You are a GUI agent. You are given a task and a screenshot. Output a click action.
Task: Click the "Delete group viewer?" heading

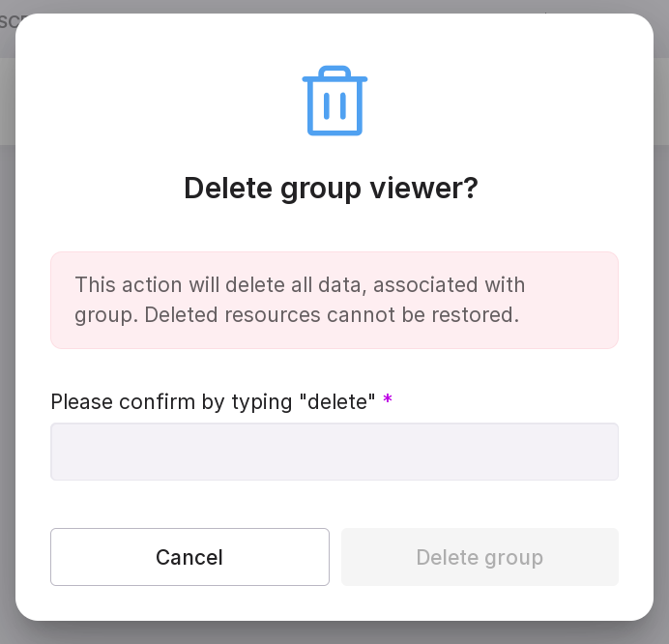click(331, 189)
